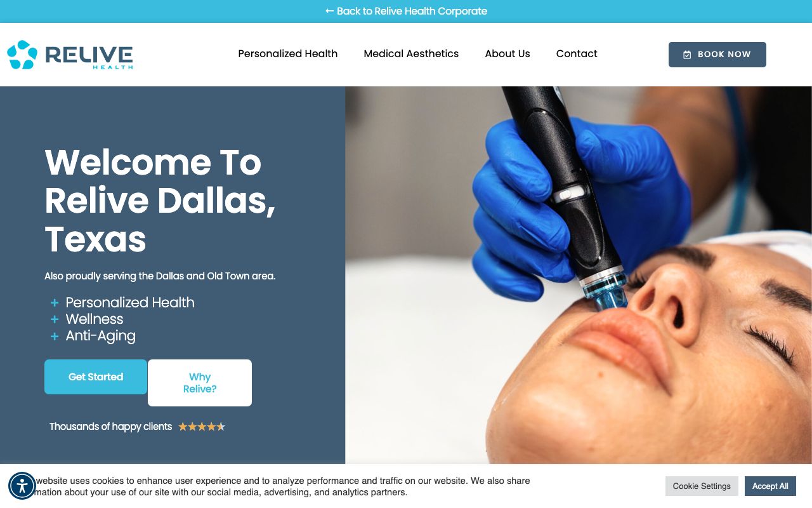Click the plus icon beside Anti-Aging
The width and height of the screenshot is (812, 508).
(x=55, y=336)
